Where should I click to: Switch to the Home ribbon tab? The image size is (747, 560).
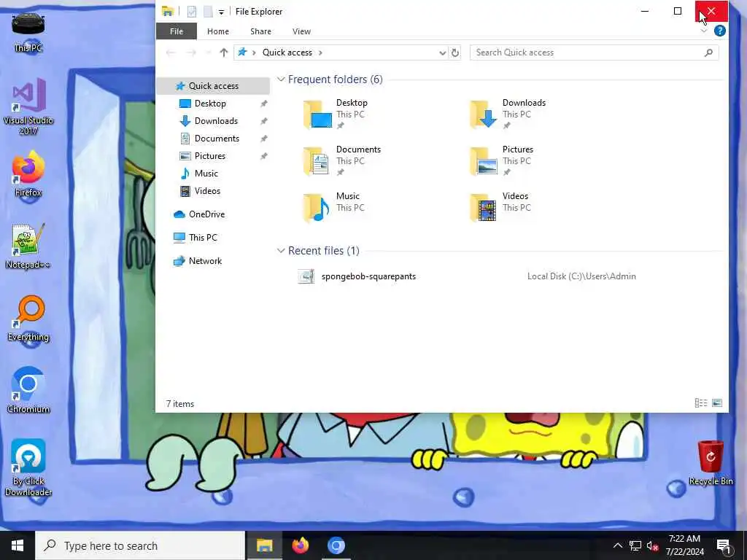coord(217,31)
